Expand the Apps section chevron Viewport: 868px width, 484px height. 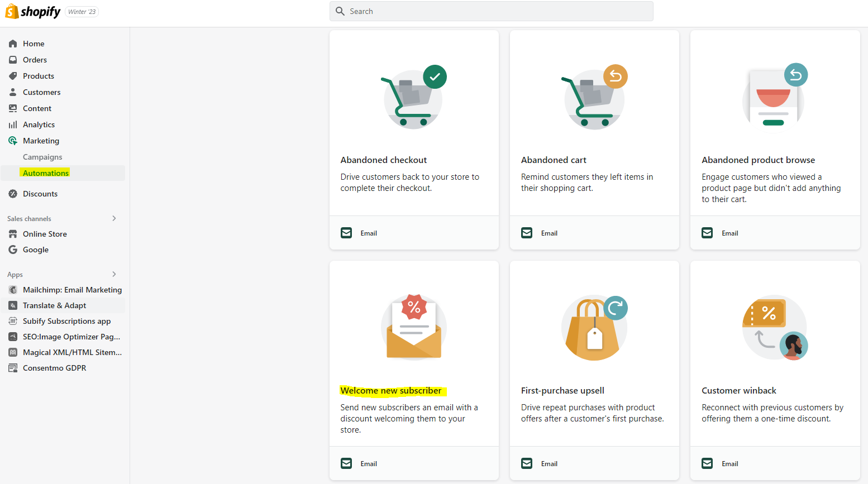[x=114, y=274]
